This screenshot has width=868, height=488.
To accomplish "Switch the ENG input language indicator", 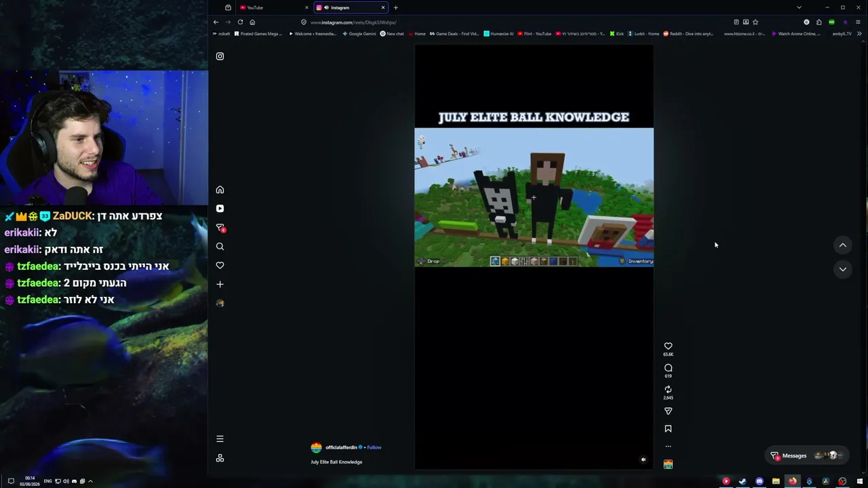I will tap(47, 481).
